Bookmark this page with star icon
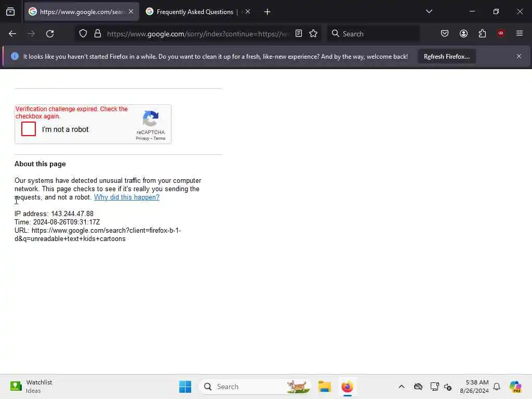The width and height of the screenshot is (532, 399). click(313, 33)
